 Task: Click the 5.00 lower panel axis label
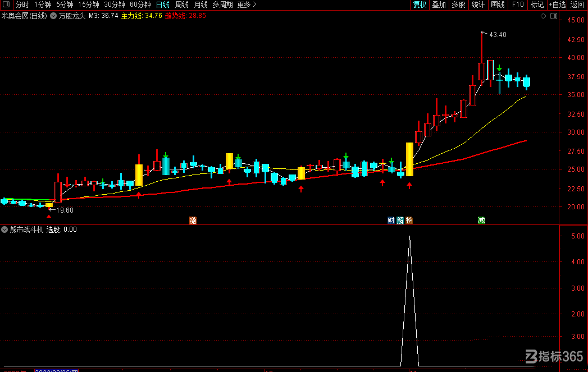[577, 236]
